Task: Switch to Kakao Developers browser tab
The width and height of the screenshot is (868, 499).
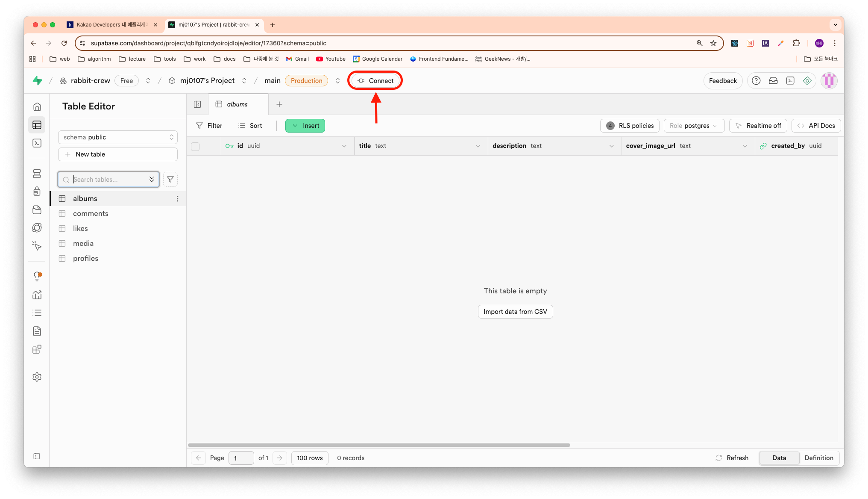Action: (x=112, y=25)
